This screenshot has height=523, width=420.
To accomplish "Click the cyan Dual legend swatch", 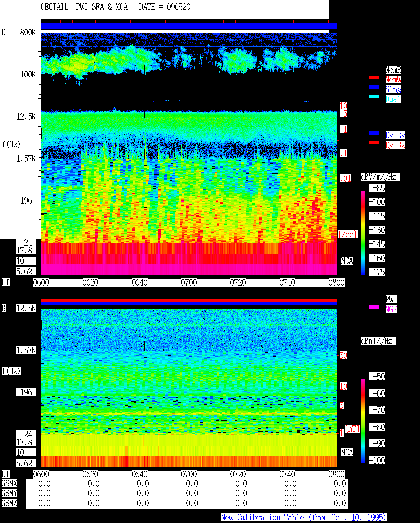I will pos(374,97).
